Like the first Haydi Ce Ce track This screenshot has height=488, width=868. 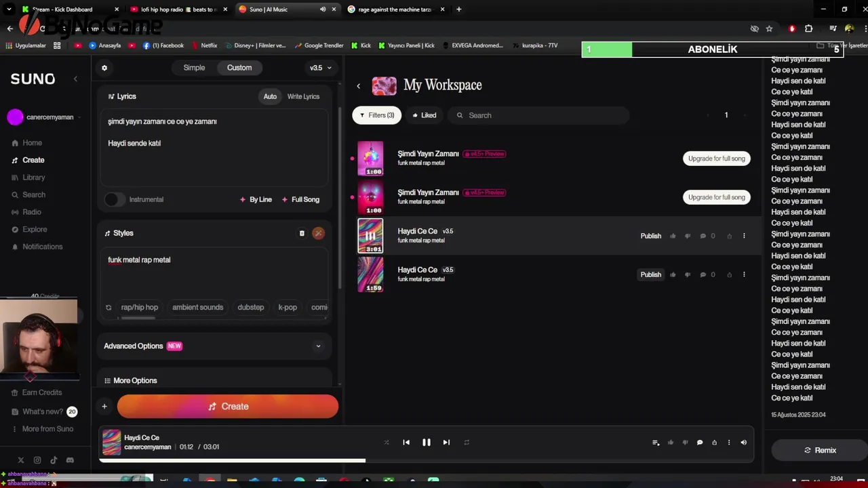coord(673,236)
